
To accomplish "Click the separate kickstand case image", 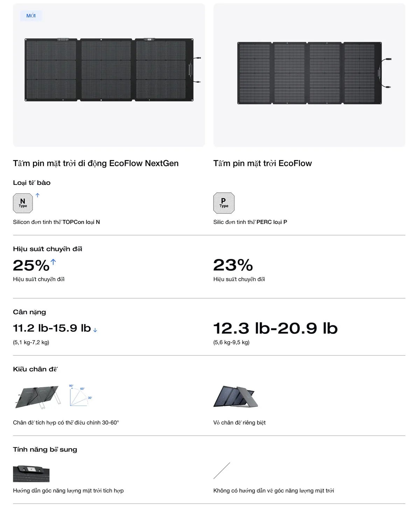I will point(236,397).
